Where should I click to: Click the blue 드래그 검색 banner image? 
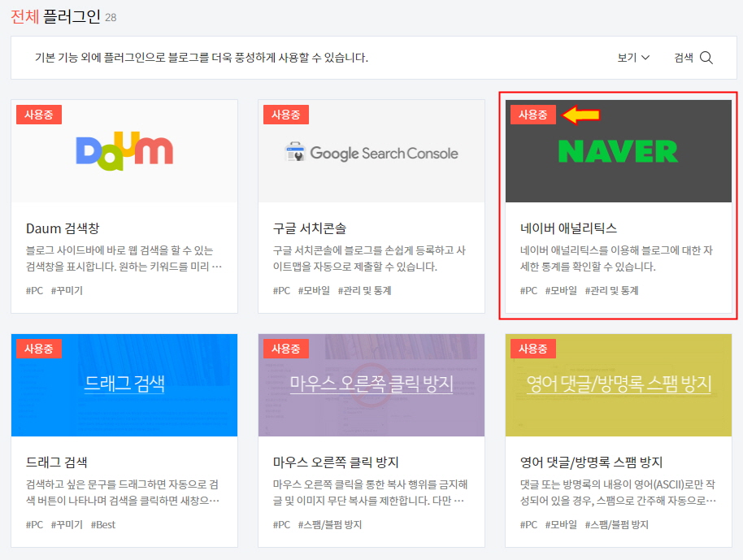point(124,385)
